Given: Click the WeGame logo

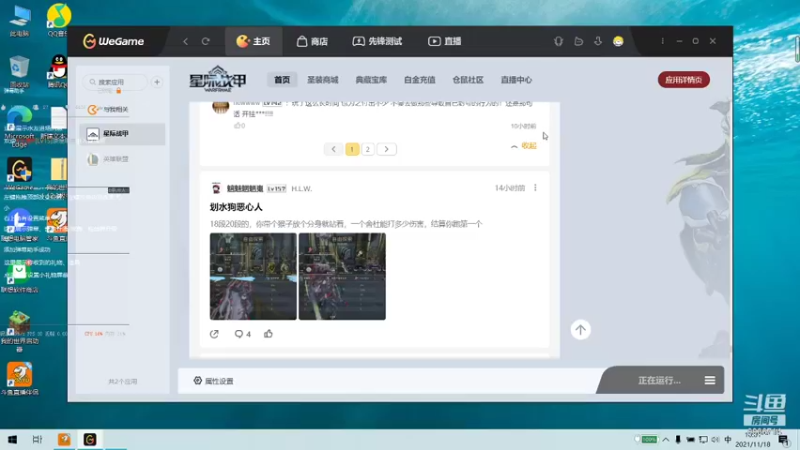Looking at the screenshot, I should pos(113,41).
